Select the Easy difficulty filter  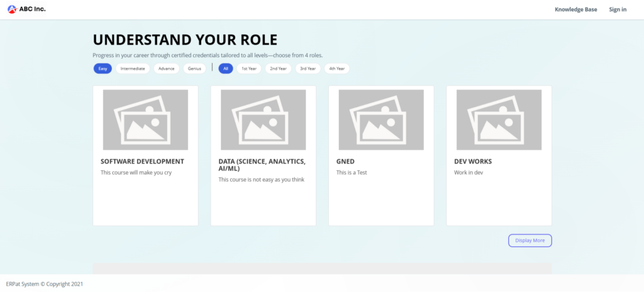[103, 68]
